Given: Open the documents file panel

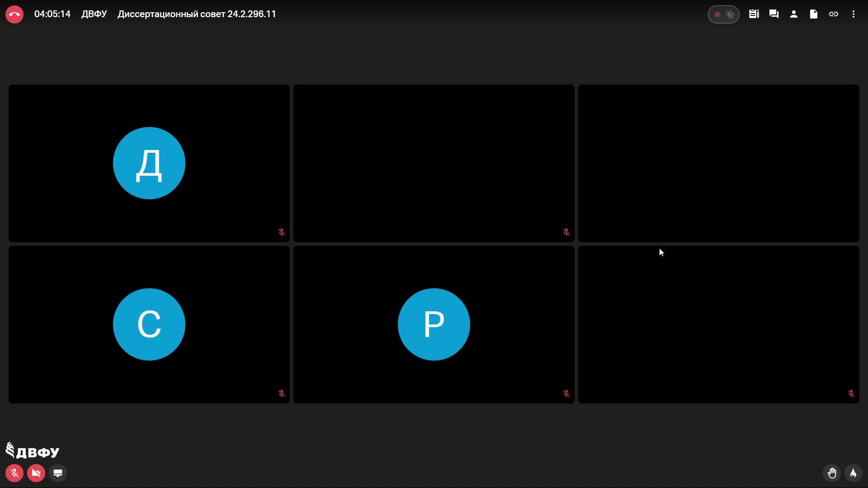Looking at the screenshot, I should point(813,14).
